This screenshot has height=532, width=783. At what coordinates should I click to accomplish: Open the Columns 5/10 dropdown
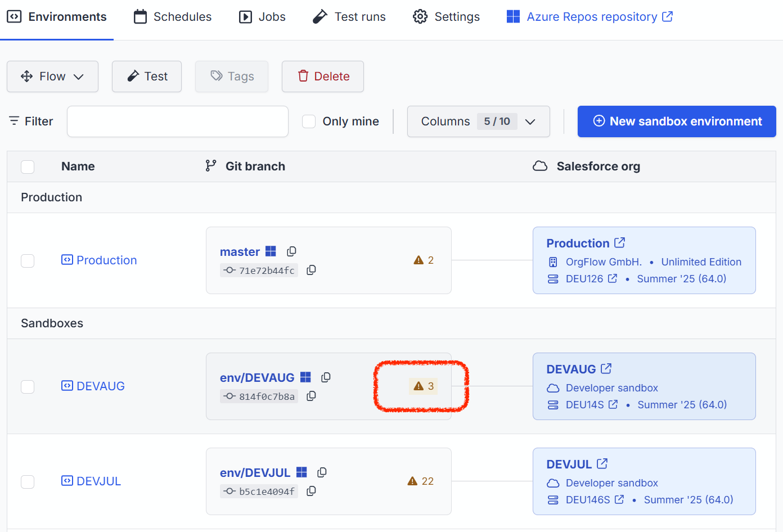coord(479,121)
